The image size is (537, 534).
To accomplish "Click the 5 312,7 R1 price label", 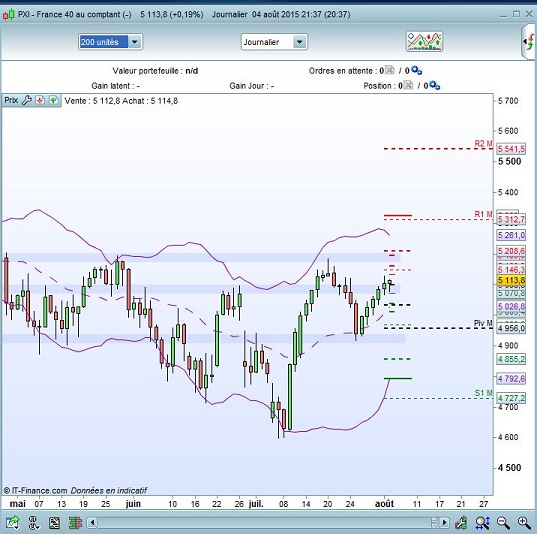I will (x=511, y=219).
